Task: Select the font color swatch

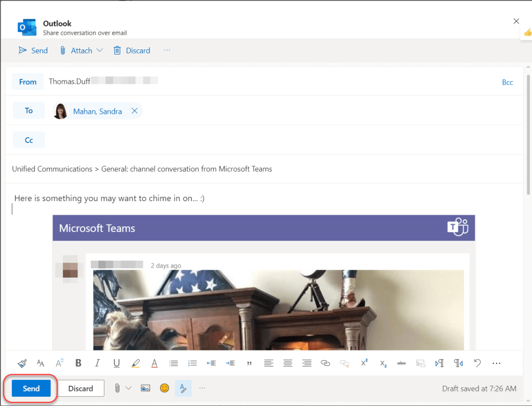Action: tap(154, 363)
